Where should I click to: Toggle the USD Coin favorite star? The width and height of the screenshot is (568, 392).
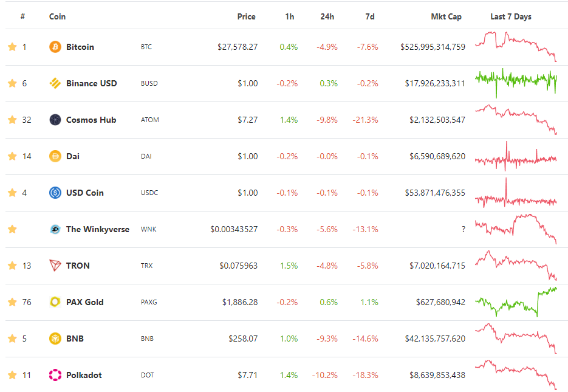tap(12, 193)
